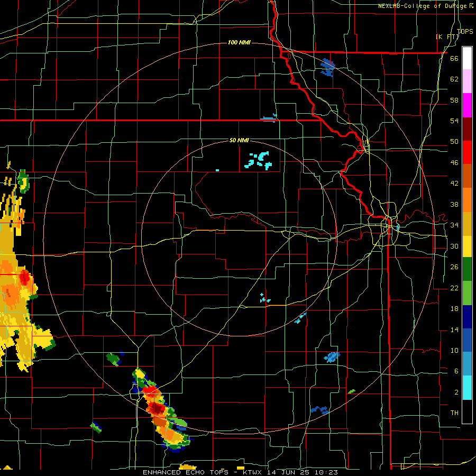Click the magenta 58 kft legend swatch
The height and width of the screenshot is (476, 476).
pos(467,105)
